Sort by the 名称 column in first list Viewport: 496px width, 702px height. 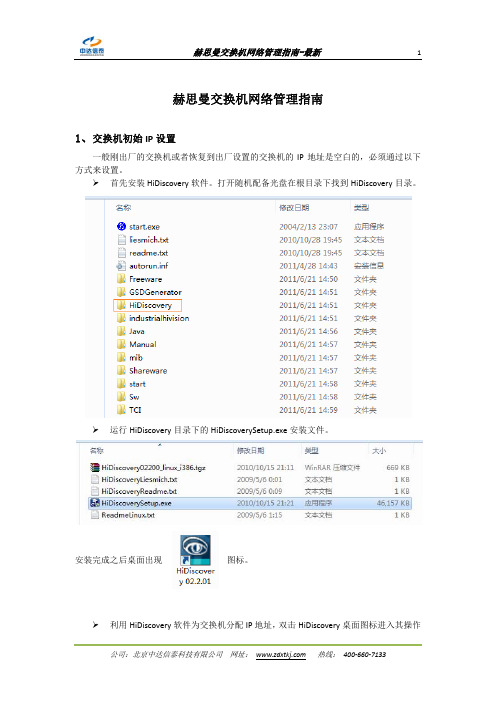[x=123, y=207]
